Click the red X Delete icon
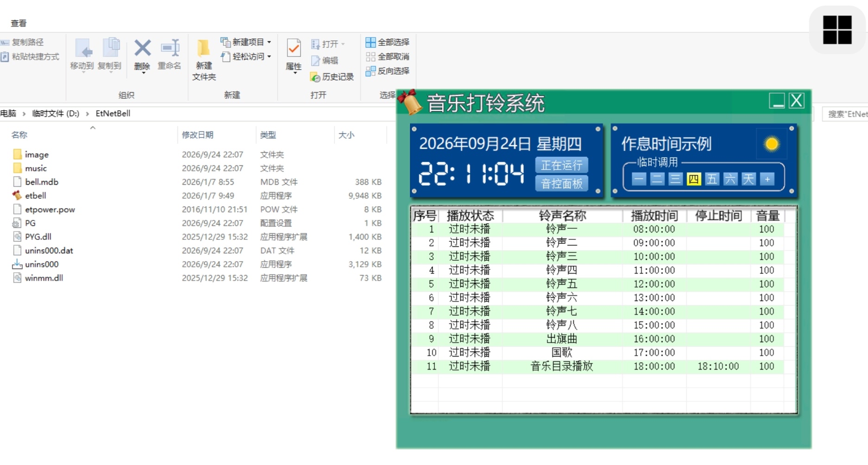The image size is (868, 465). (x=143, y=48)
